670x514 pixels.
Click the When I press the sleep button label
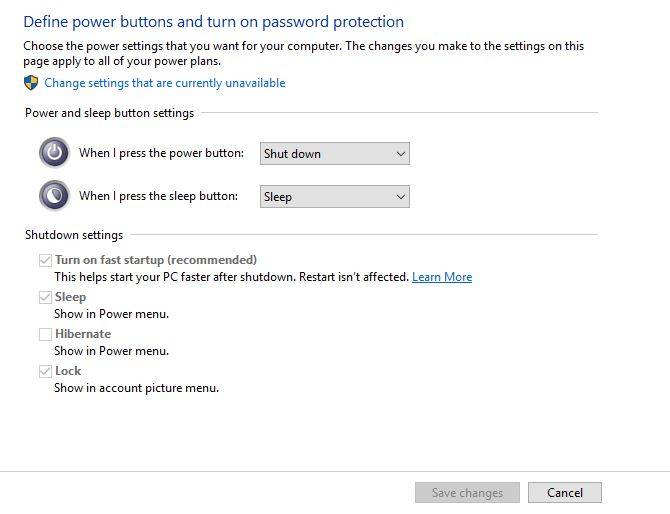[158, 196]
